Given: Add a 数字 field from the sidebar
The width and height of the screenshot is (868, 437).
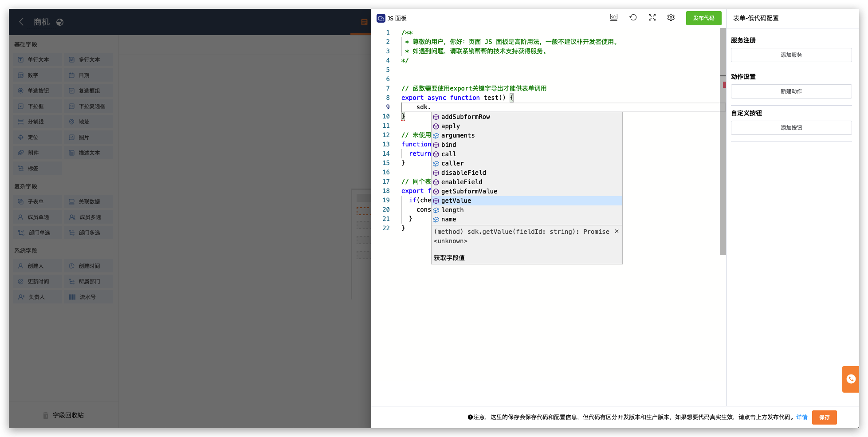Looking at the screenshot, I should [37, 75].
